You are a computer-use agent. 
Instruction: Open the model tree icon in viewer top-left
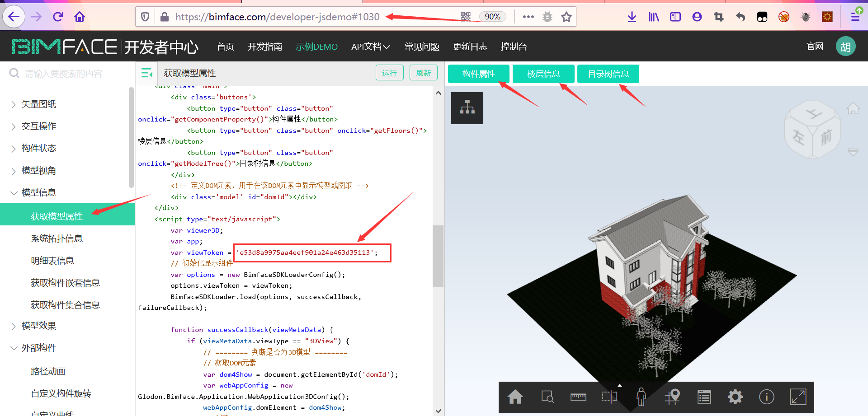(467, 108)
